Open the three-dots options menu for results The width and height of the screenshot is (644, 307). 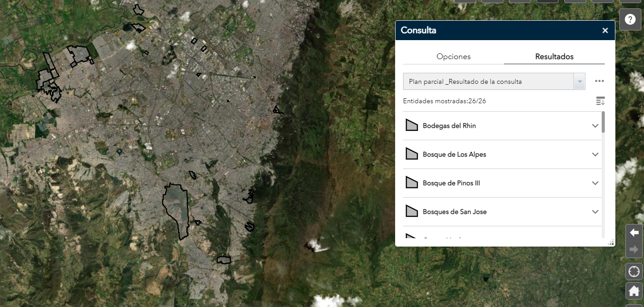pos(599,81)
